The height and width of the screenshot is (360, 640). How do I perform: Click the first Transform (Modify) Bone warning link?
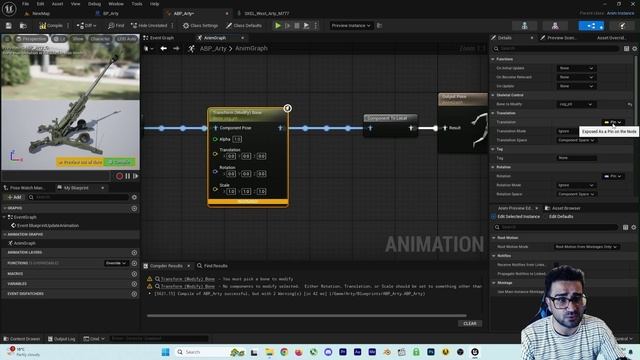pyautogui.click(x=187, y=279)
